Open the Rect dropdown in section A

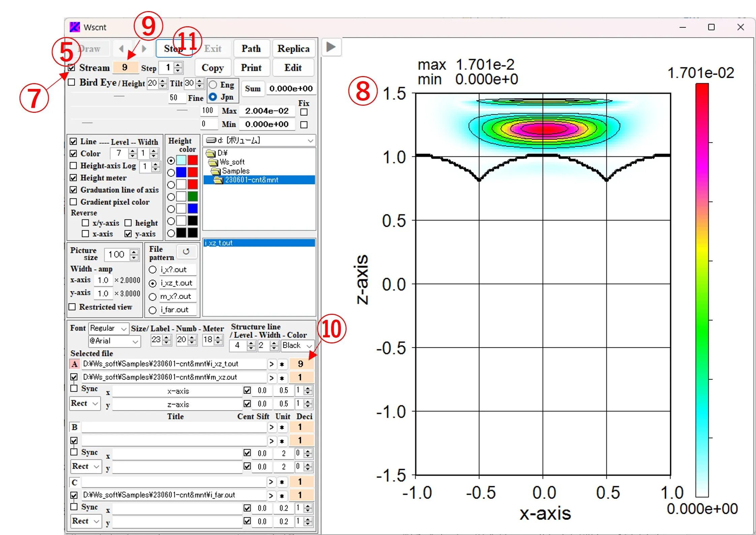tap(85, 403)
